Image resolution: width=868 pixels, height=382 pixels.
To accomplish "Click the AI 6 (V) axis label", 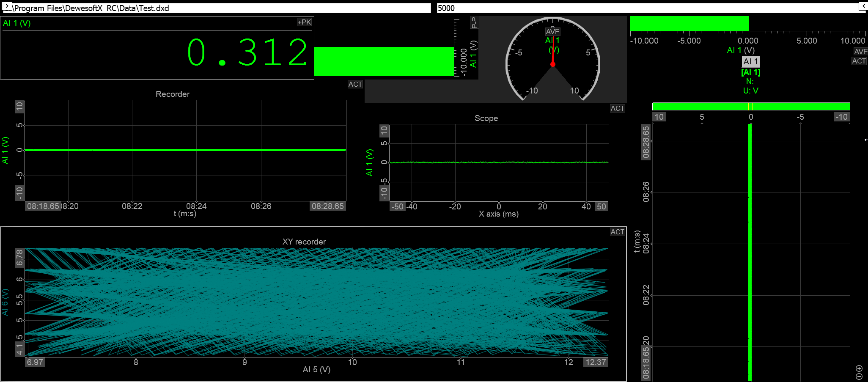I will [5, 302].
